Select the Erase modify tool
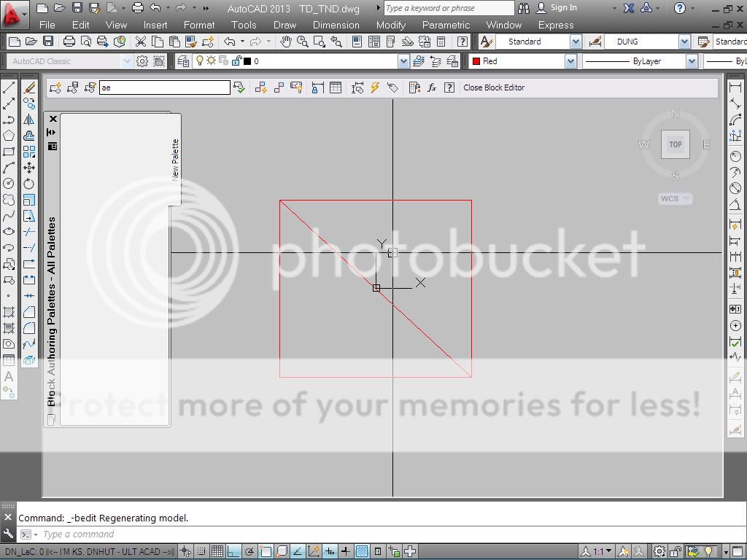Viewport: 747px width, 560px height. tap(29, 87)
